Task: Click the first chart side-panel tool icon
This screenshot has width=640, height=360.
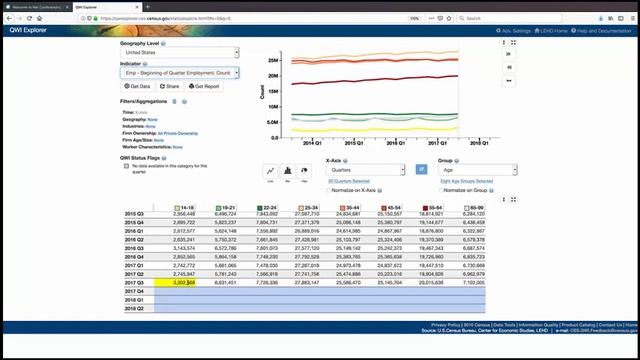Action: 509,54
